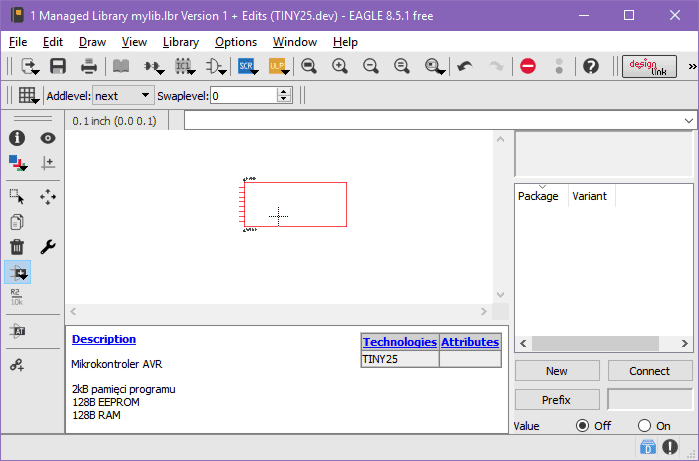Expand the command line history dropdown
This screenshot has width=699, height=461.
(688, 120)
